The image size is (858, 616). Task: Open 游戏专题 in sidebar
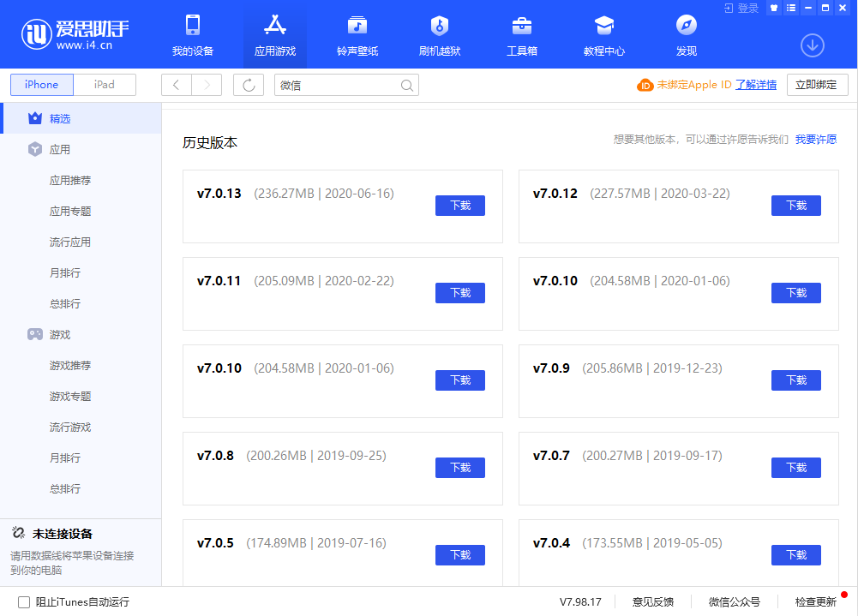coord(70,396)
